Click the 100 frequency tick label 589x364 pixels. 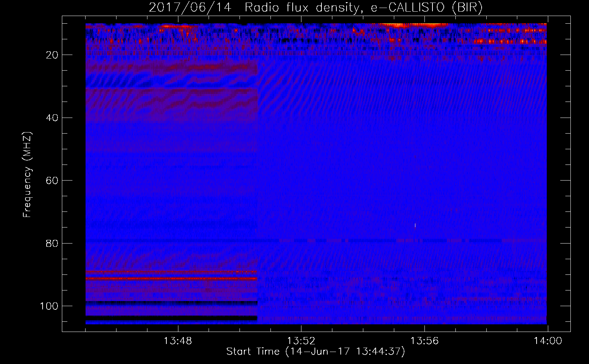pyautogui.click(x=49, y=306)
